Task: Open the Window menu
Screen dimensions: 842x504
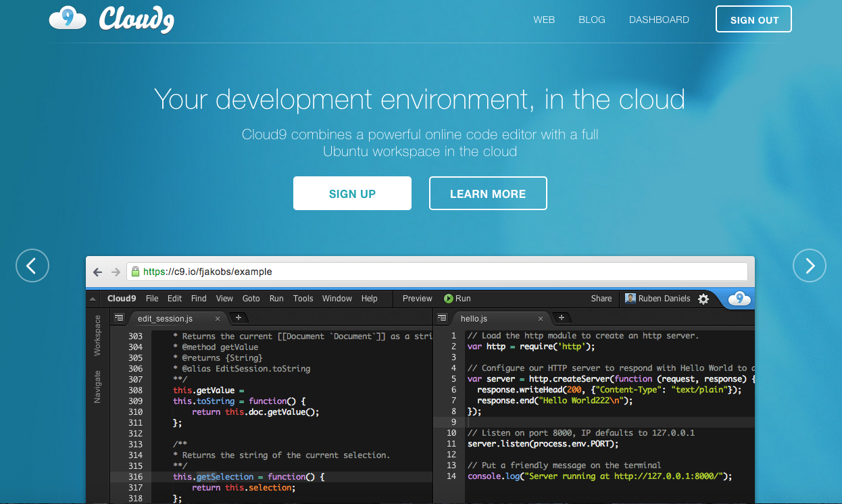Action: click(337, 299)
